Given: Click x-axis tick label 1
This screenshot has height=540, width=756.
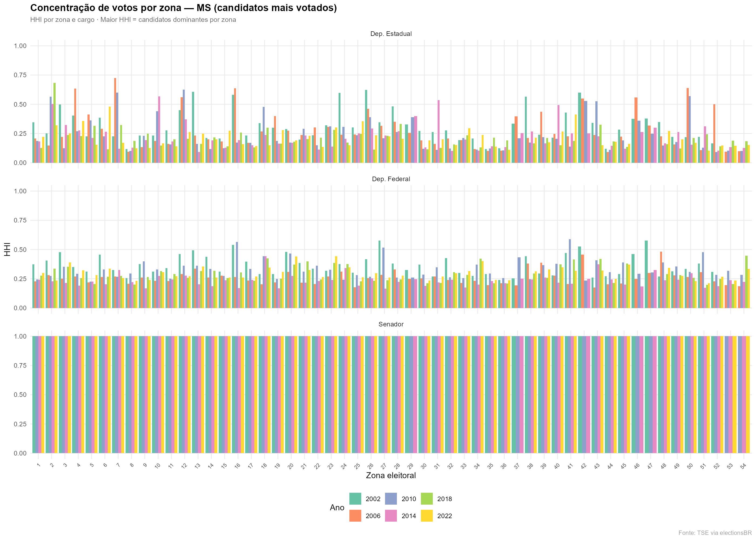Looking at the screenshot, I should pos(39,465).
